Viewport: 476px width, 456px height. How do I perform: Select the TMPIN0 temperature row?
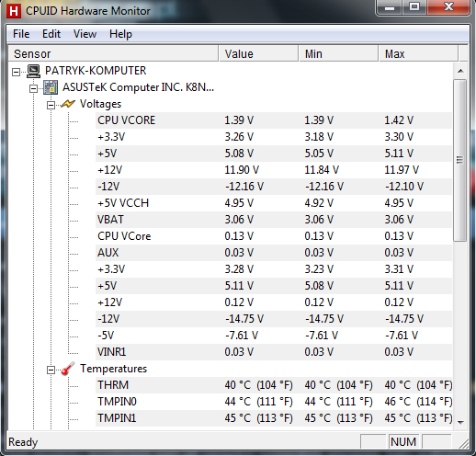tap(274, 402)
